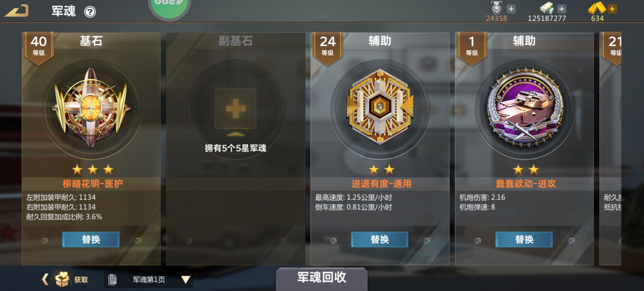Add gold bars with plus icon
Viewport: 644px width, 291px height.
click(x=612, y=9)
